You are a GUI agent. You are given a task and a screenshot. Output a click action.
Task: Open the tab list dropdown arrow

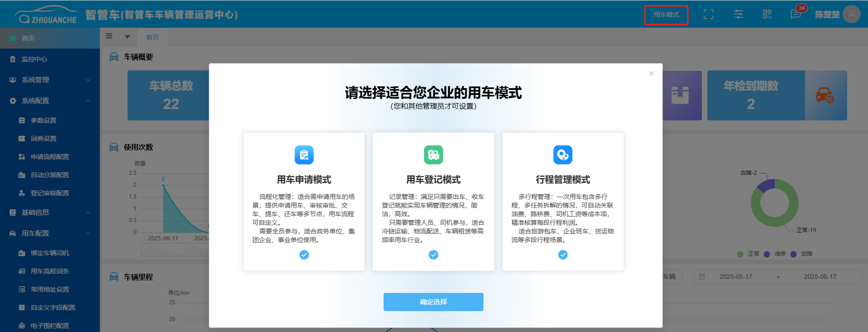pyautogui.click(x=128, y=37)
